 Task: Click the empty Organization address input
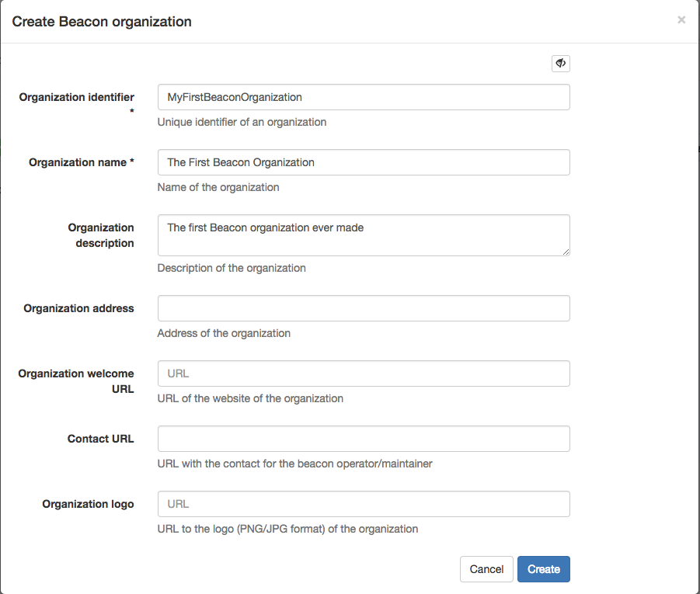[x=364, y=308]
